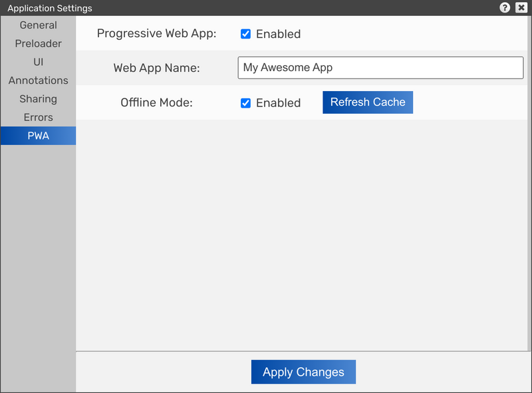The height and width of the screenshot is (393, 532).
Task: Open the Help icon in the title bar
Action: pyautogui.click(x=505, y=8)
